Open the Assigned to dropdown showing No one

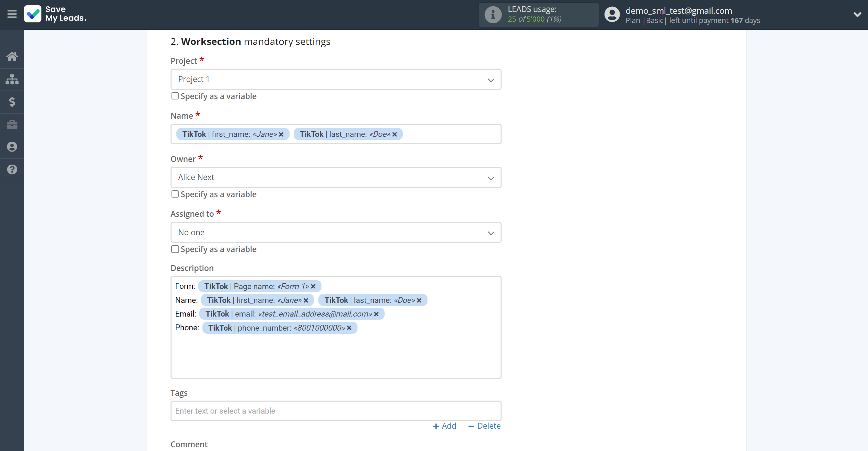pyautogui.click(x=336, y=233)
